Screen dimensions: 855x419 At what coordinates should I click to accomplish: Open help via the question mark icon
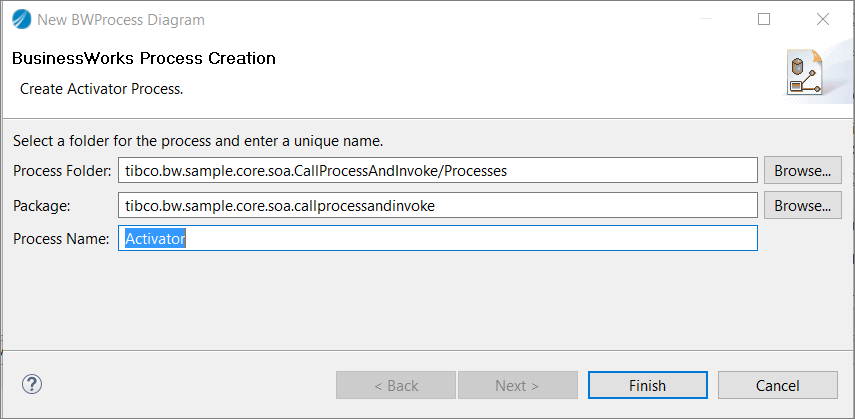[x=32, y=384]
